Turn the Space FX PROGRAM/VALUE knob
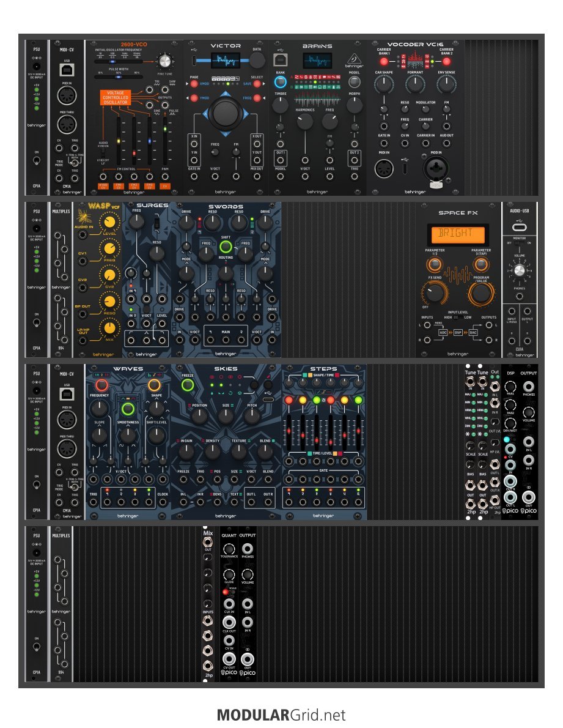This screenshot has width=563, height=728. click(x=480, y=294)
